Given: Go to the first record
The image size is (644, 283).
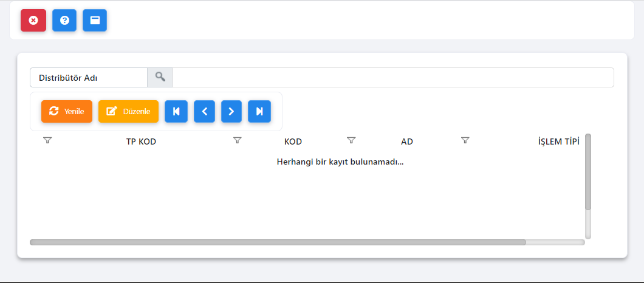Looking at the screenshot, I should pos(176,111).
